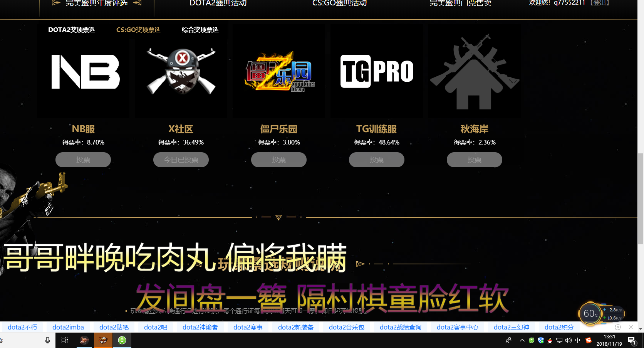Switch to the DOTA2奖项票选 tab
The width and height of the screenshot is (644, 348).
point(72,30)
